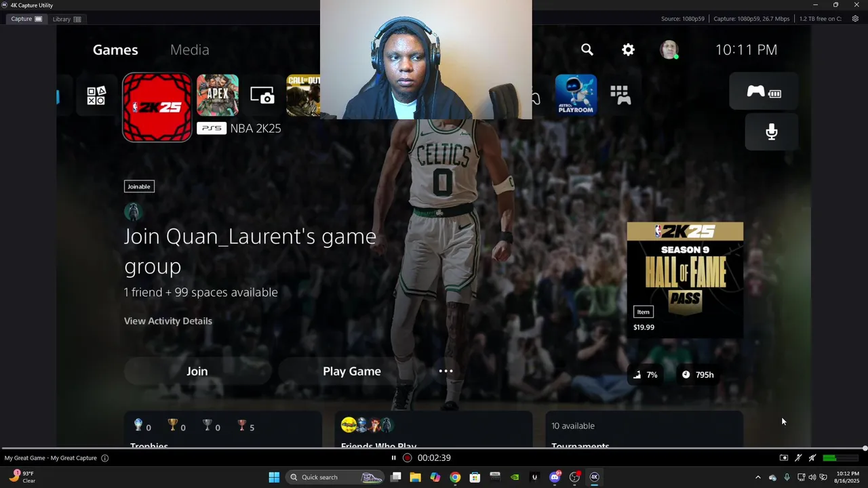The height and width of the screenshot is (488, 868).
Task: Toggle the microphone status card
Action: click(772, 131)
